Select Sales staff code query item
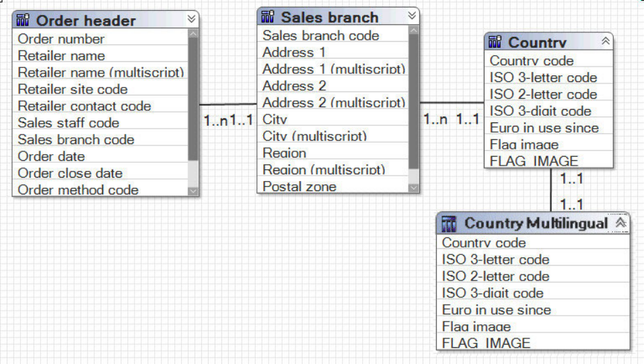The height and width of the screenshot is (364, 644). pyautogui.click(x=69, y=122)
